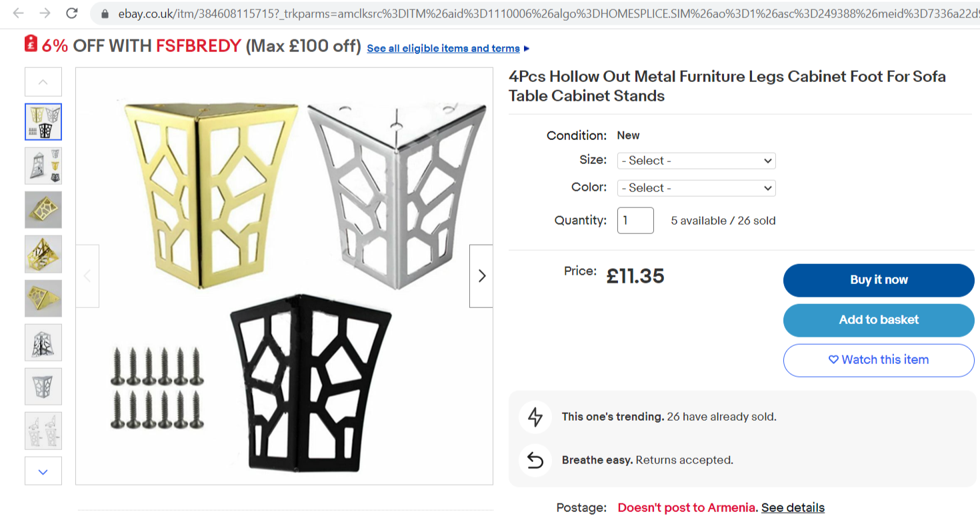This screenshot has height=520, width=980.
Task: Select the first product thumbnail
Action: tap(43, 122)
